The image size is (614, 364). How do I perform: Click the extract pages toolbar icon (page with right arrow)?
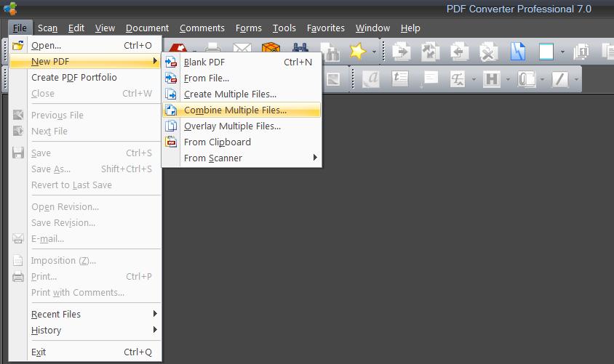[x=402, y=51]
